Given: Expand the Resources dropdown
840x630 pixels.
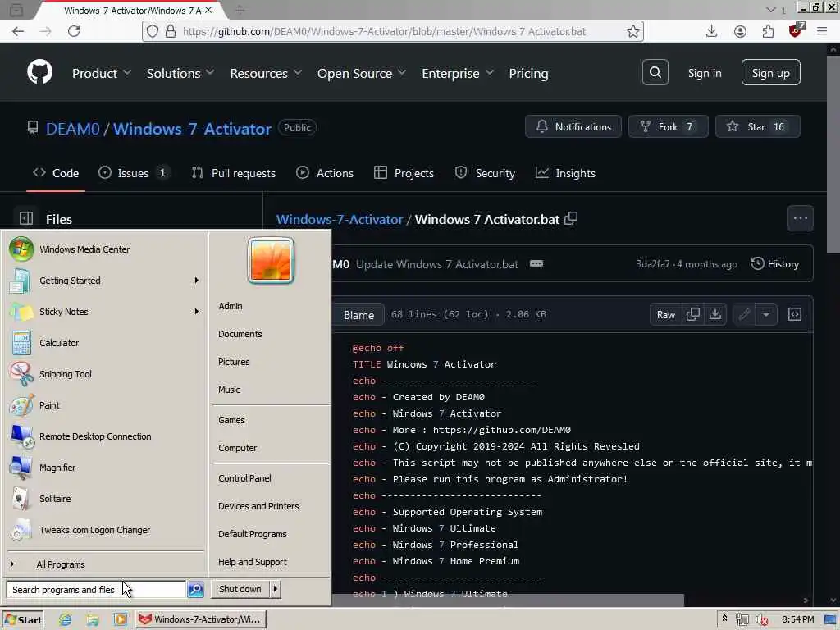Looking at the screenshot, I should (266, 73).
